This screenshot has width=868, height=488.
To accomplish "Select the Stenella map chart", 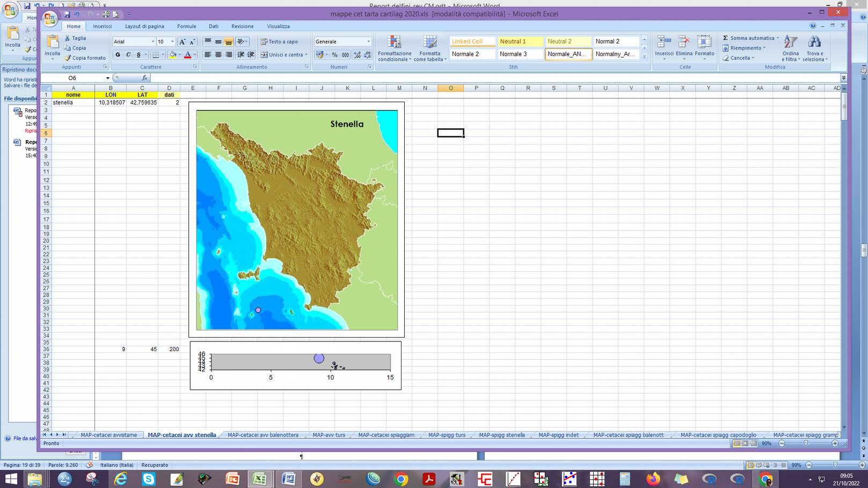I will coord(296,220).
